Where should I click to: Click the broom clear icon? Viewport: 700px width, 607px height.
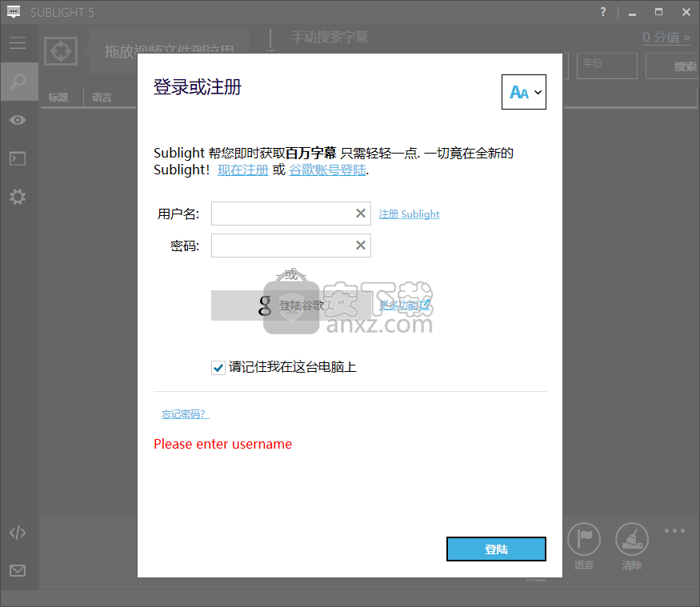[x=632, y=539]
